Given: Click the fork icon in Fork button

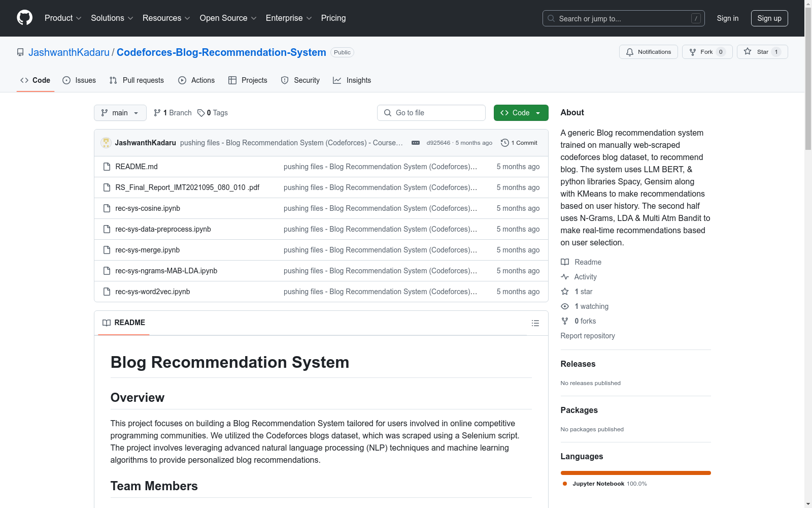Looking at the screenshot, I should 693,52.
